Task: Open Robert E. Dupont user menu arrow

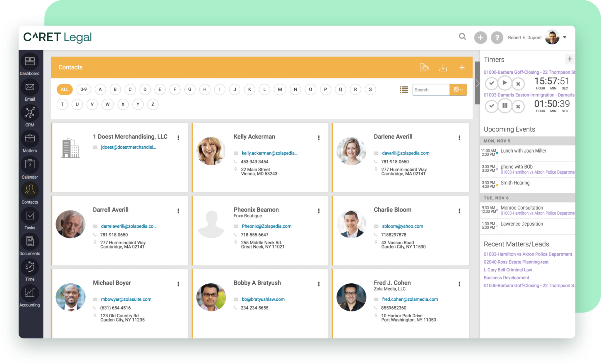Action: tap(565, 37)
